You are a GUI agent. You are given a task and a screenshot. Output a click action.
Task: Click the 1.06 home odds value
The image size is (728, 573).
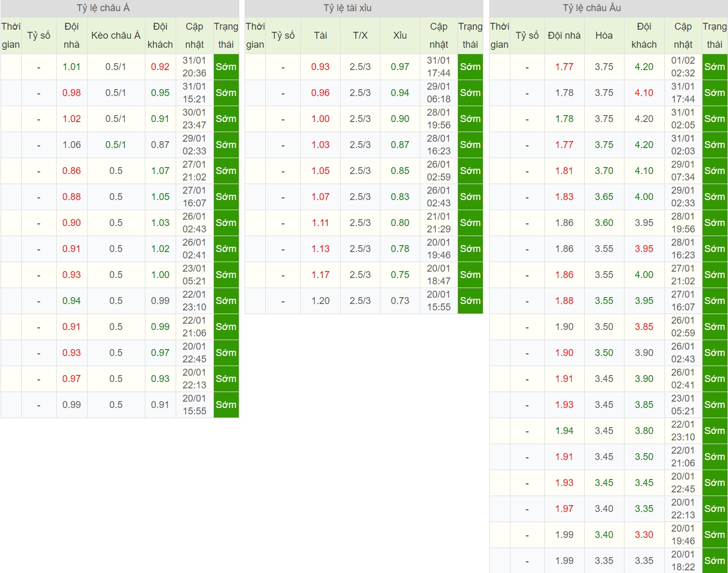[x=72, y=145]
